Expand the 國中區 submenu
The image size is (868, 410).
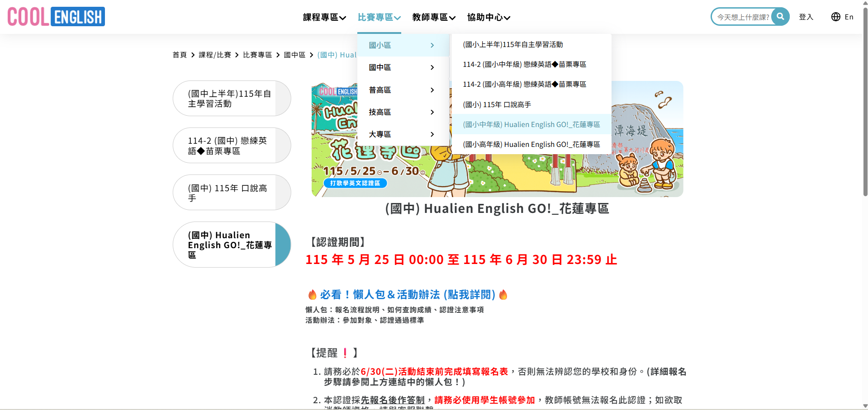(403, 67)
